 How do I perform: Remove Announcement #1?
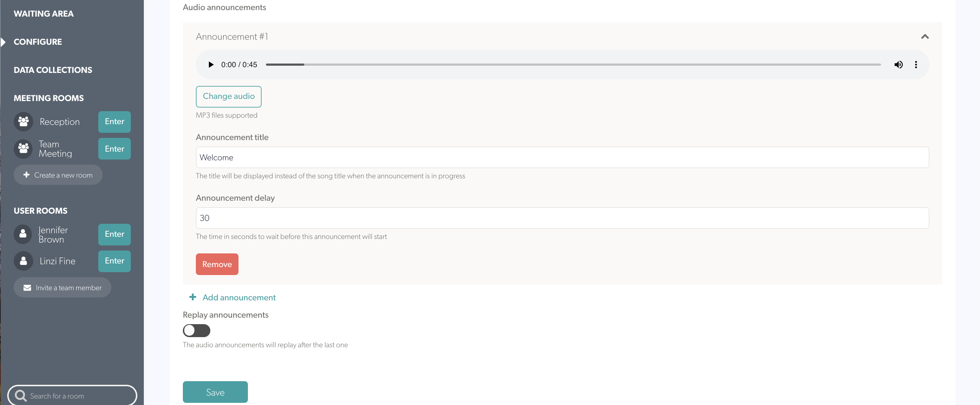pos(217,264)
